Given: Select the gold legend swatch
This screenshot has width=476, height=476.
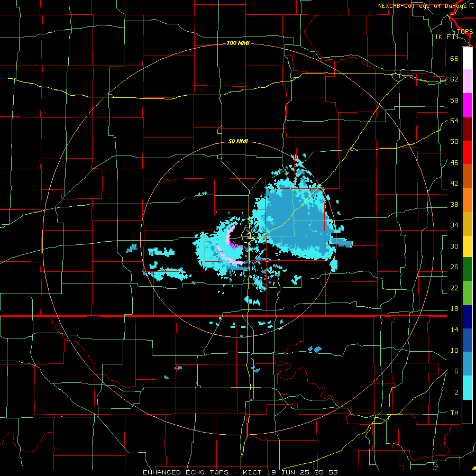Looking at the screenshot, I should tap(467, 224).
